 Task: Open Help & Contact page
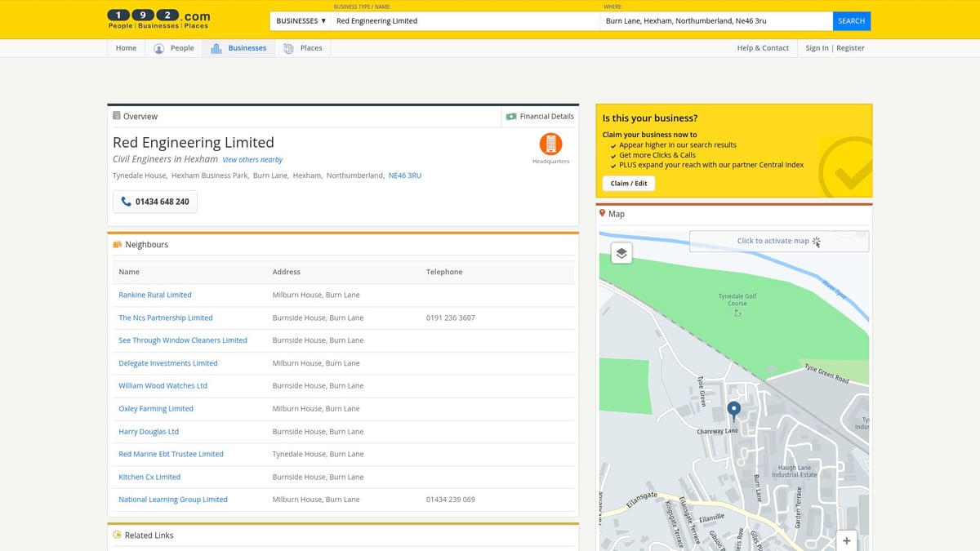point(763,48)
